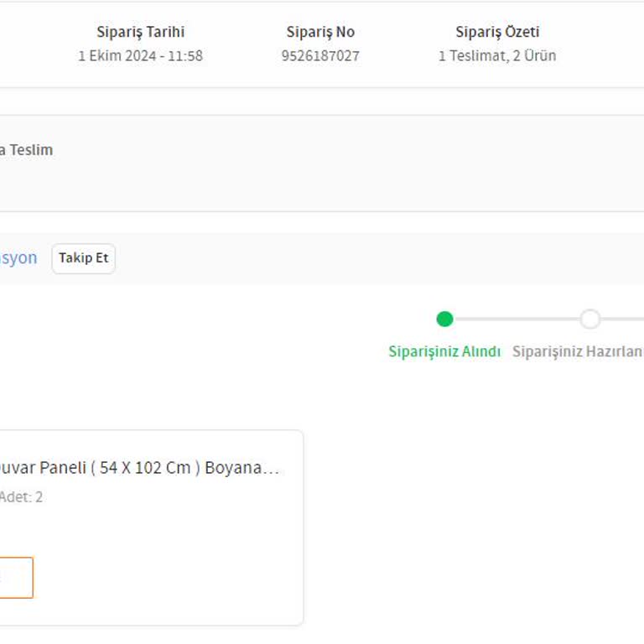Screen dimensions: 644x644
Task: Click the progress line between order steps
Action: 516,319
